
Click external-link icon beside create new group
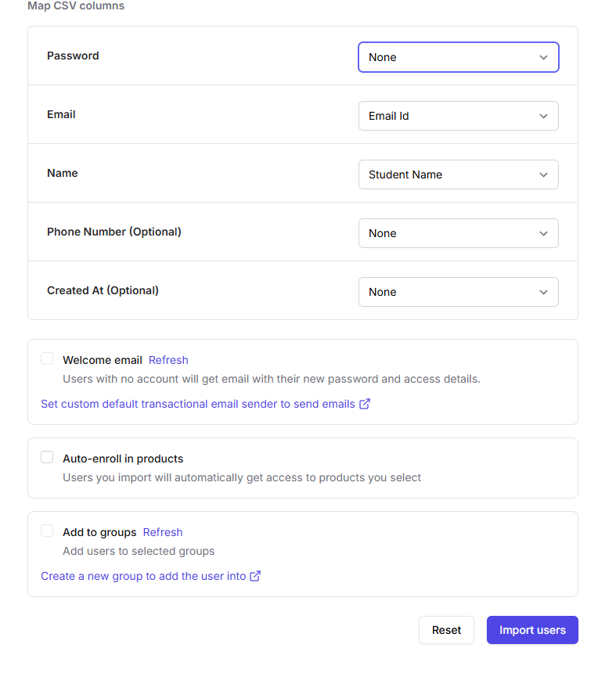point(255,577)
